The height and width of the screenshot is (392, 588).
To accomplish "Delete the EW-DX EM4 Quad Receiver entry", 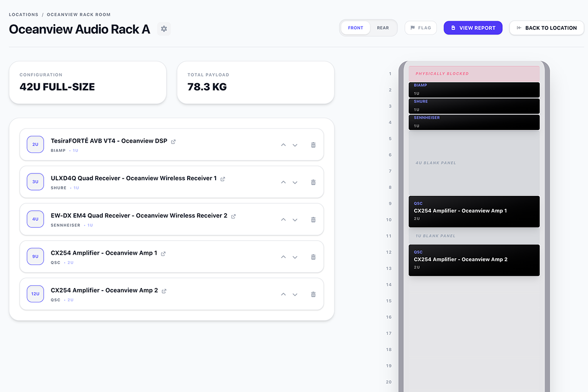I will coord(313,220).
